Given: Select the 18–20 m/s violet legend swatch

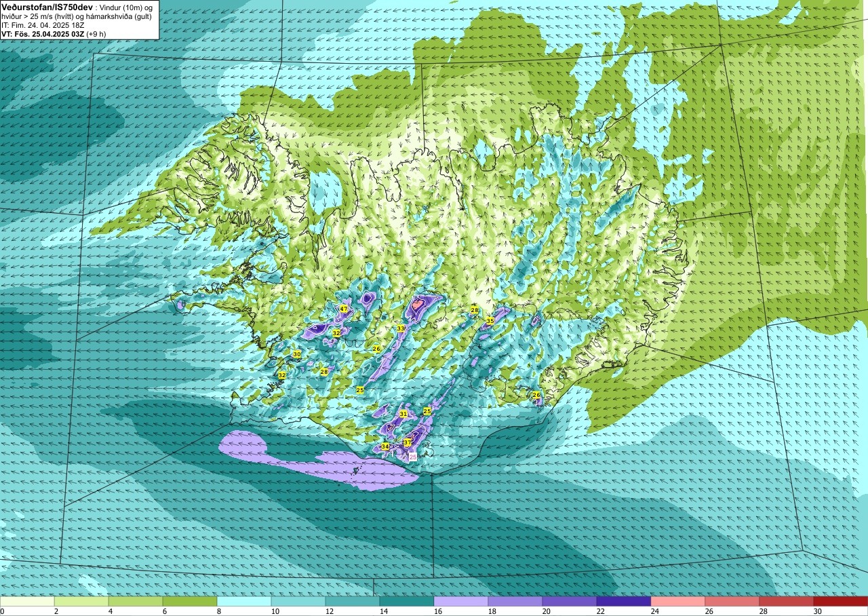Looking at the screenshot, I should click(x=515, y=601).
